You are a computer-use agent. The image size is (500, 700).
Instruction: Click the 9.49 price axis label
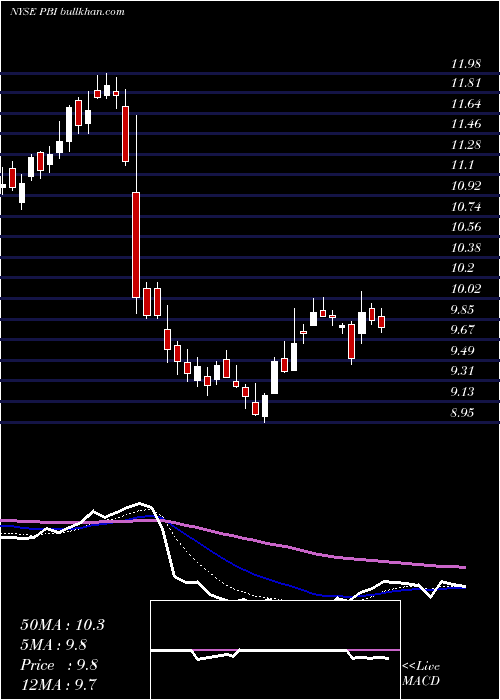(462, 350)
